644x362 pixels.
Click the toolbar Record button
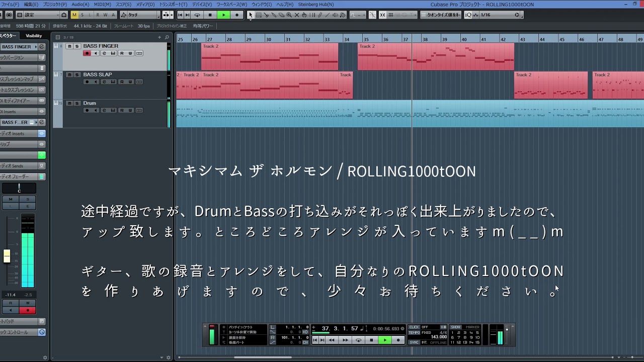coord(237,15)
